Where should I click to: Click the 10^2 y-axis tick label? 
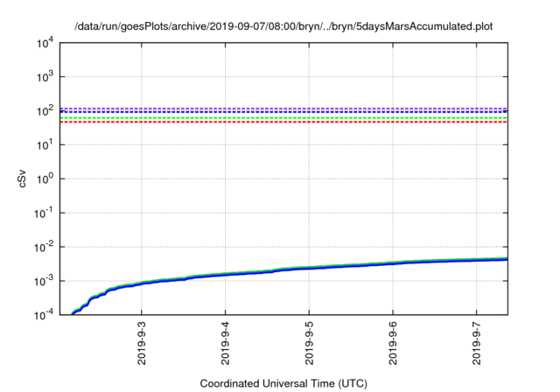click(x=45, y=111)
